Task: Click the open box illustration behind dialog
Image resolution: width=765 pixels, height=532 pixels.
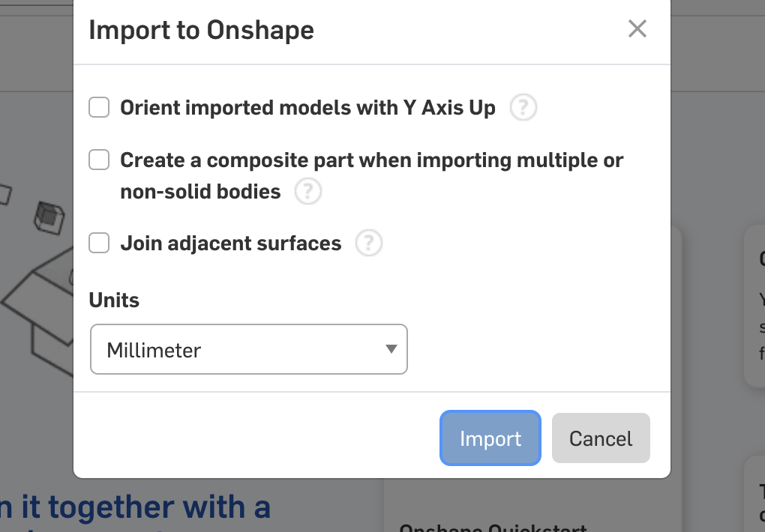Action: pyautogui.click(x=38, y=312)
